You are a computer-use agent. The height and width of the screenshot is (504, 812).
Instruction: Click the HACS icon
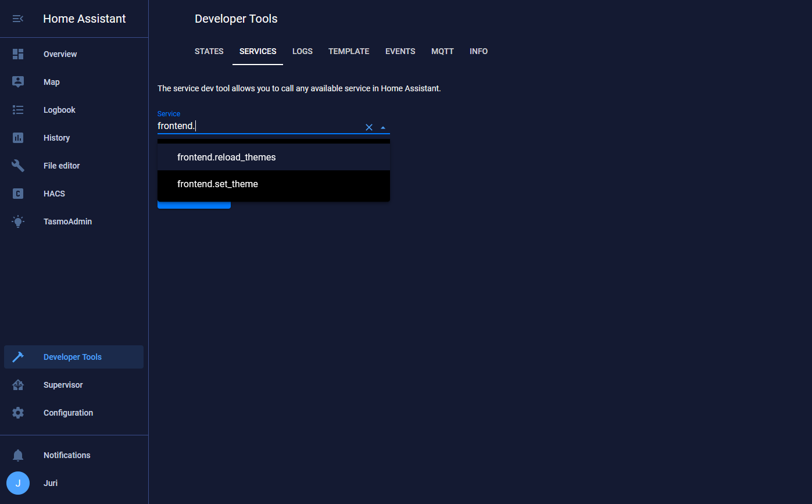point(18,194)
